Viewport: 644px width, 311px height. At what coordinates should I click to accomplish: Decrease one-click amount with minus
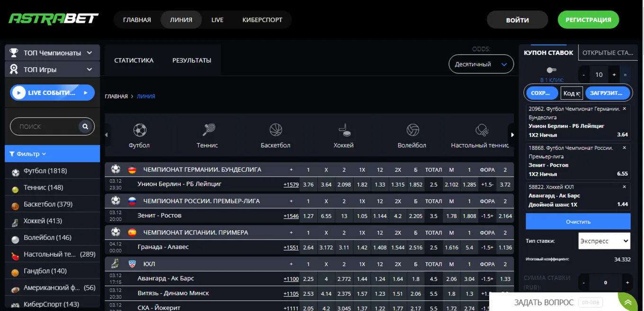(x=584, y=75)
